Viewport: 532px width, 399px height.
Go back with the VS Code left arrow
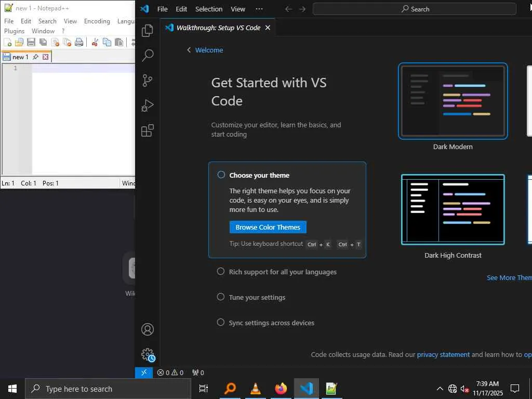288,9
